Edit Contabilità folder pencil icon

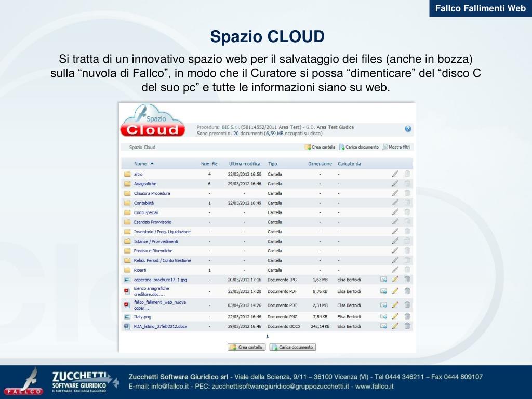coord(395,203)
